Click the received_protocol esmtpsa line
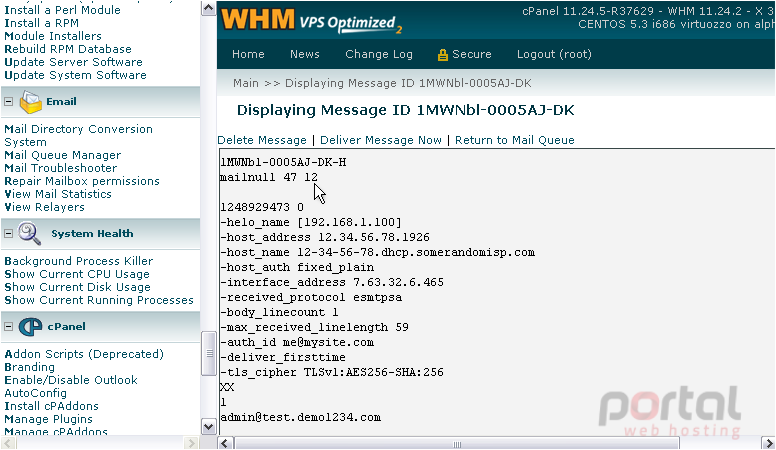The width and height of the screenshot is (776, 450). (311, 298)
